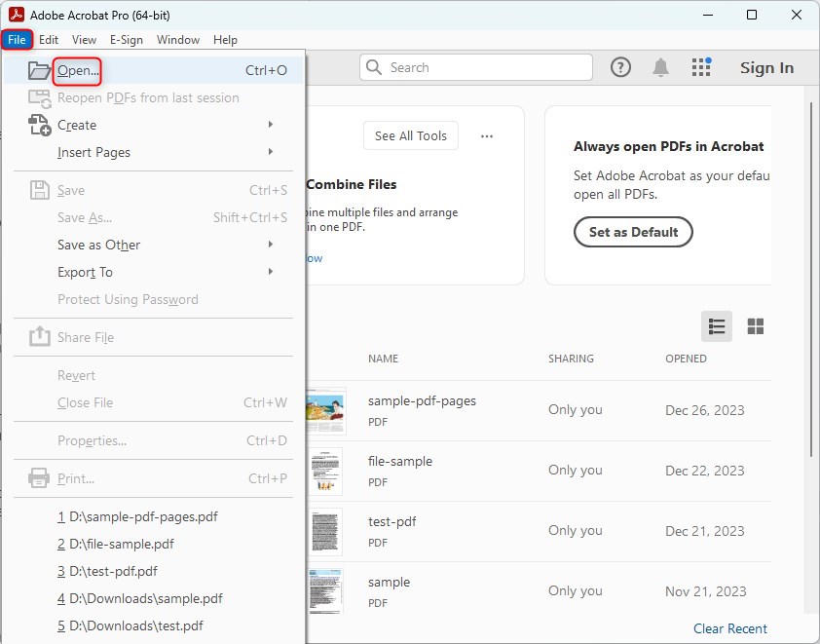Open the Edit menu
This screenshot has height=644, width=820.
tap(49, 40)
